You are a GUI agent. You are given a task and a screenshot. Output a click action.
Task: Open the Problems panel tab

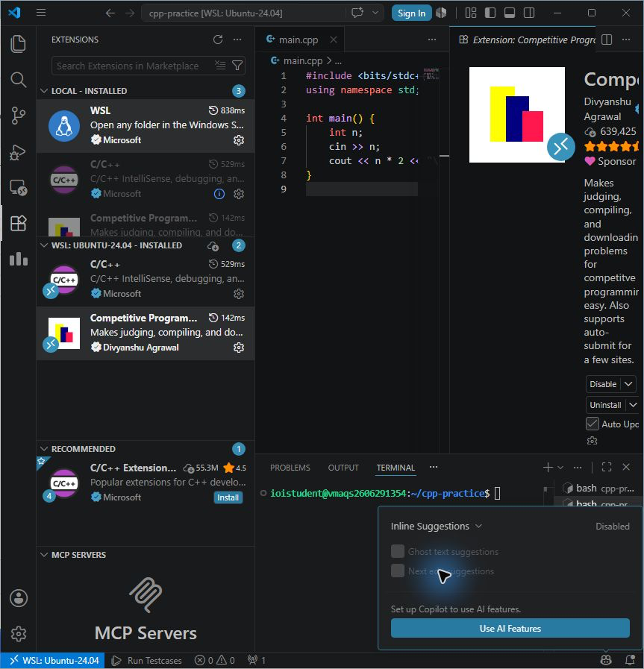pos(290,468)
